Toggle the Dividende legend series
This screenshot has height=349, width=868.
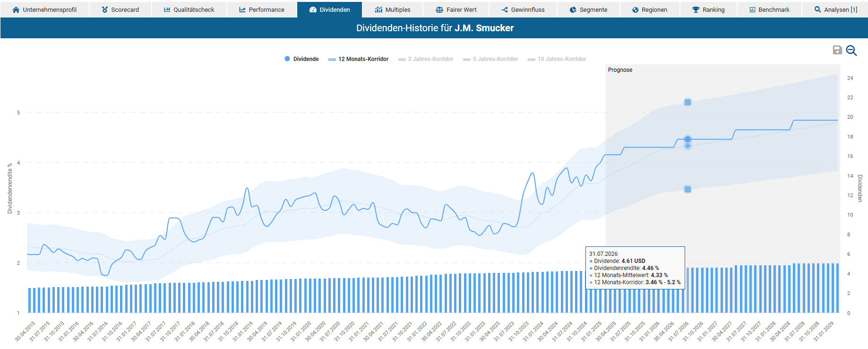[x=301, y=59]
